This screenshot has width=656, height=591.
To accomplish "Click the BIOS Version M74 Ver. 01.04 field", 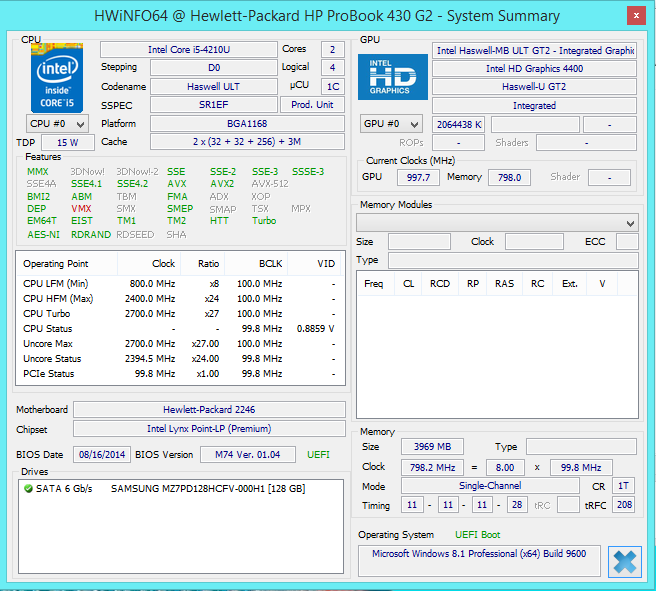I will (248, 455).
